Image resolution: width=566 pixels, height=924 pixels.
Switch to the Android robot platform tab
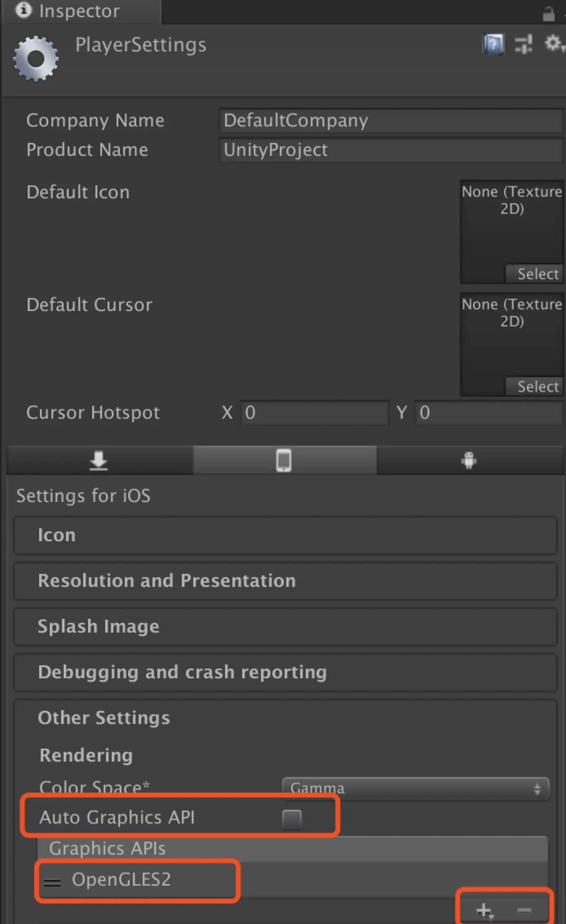coord(469,461)
